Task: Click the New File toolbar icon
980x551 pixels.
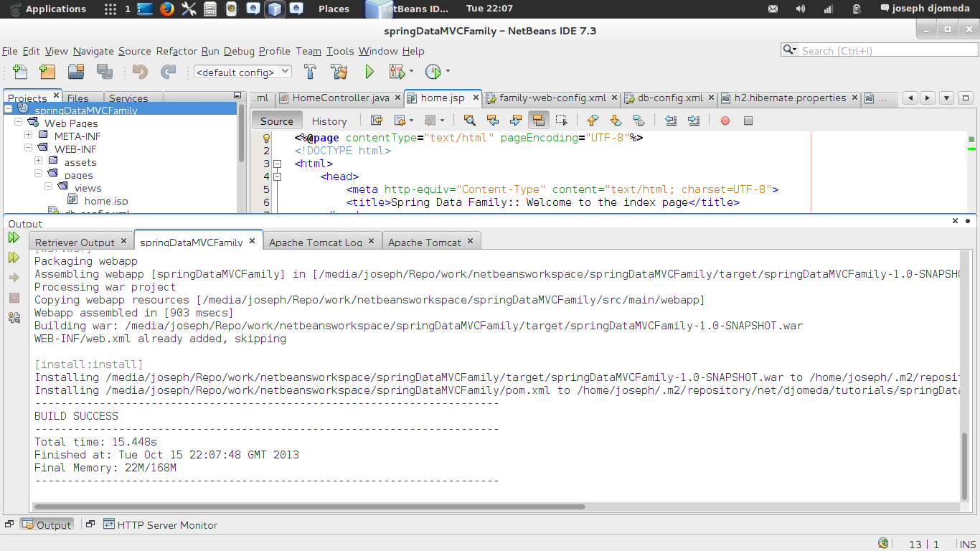Action: click(x=20, y=72)
